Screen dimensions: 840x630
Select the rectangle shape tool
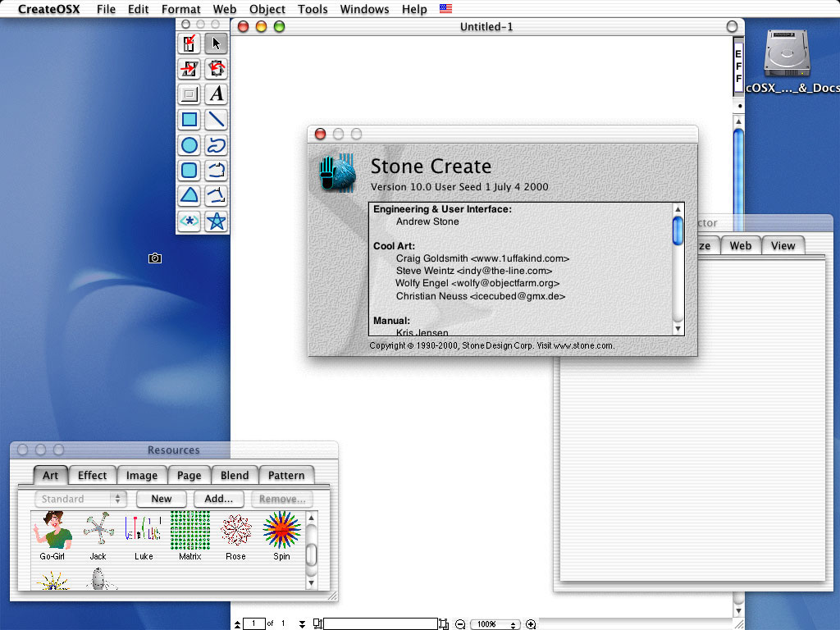coord(189,120)
